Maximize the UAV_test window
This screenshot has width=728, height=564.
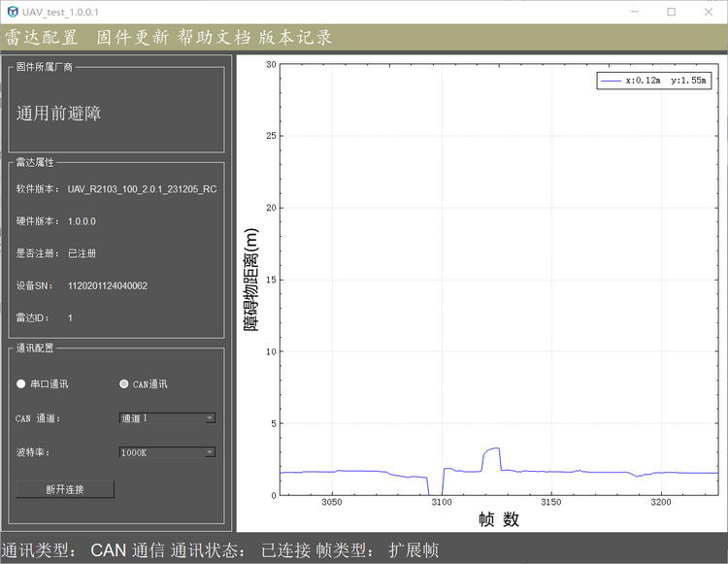pyautogui.click(x=671, y=12)
